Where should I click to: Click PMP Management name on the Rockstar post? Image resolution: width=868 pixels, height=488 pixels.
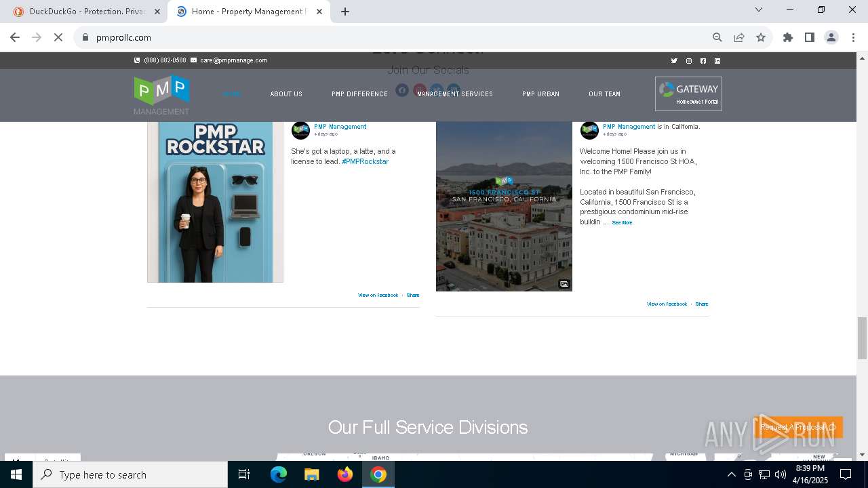[x=340, y=127]
